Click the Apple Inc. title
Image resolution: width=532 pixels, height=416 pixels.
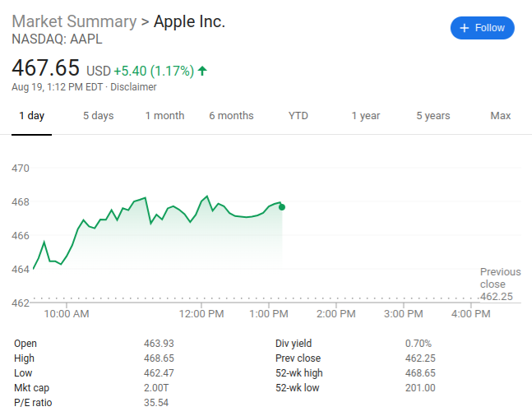click(189, 21)
